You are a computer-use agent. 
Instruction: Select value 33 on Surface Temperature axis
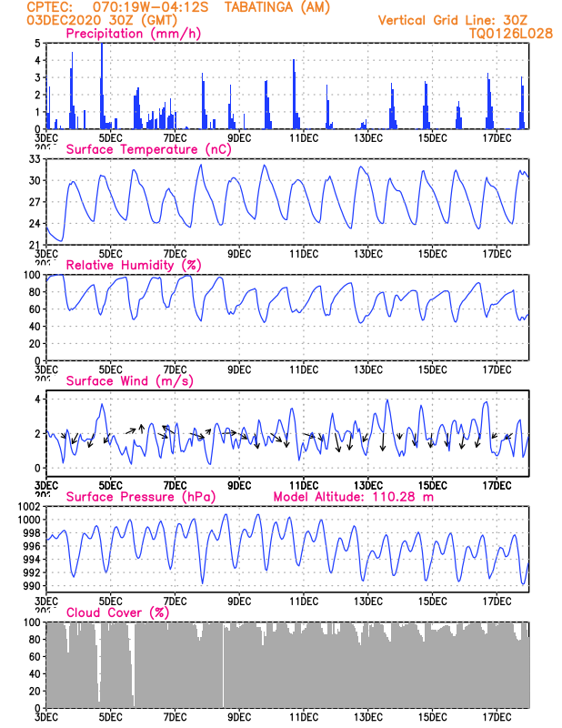[x=35, y=158]
